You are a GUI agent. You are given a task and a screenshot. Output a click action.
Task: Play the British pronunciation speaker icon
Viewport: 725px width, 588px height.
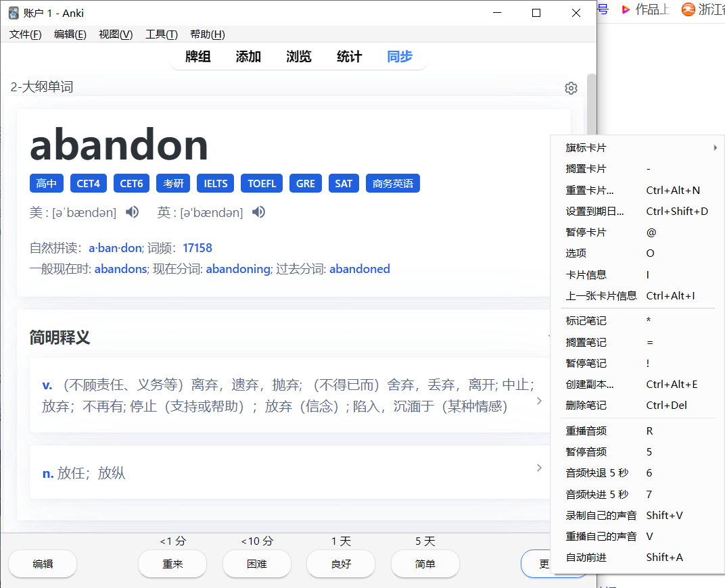[258, 212]
